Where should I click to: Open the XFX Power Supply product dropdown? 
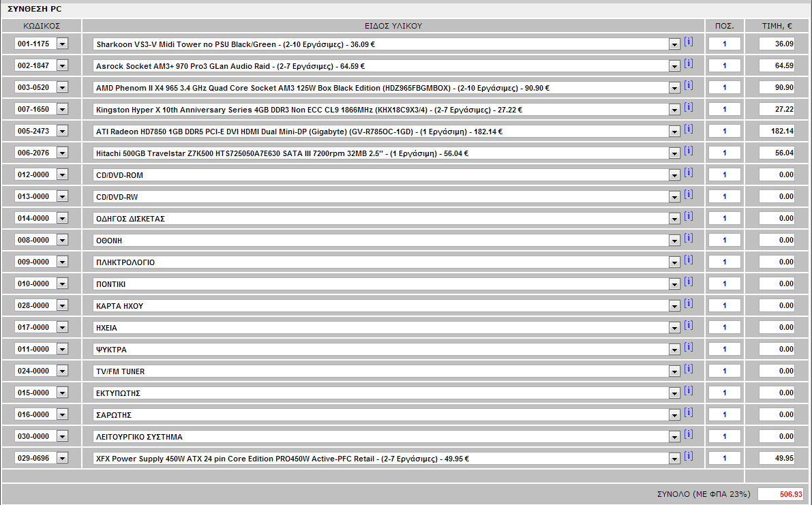674,459
